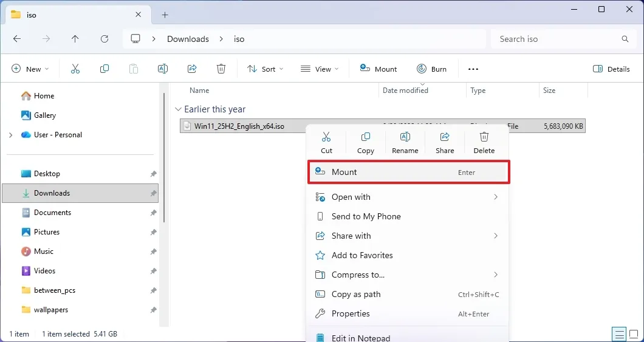Screen dimensions: 644x342
Task: Select Mount in the context menu
Action: click(409, 172)
